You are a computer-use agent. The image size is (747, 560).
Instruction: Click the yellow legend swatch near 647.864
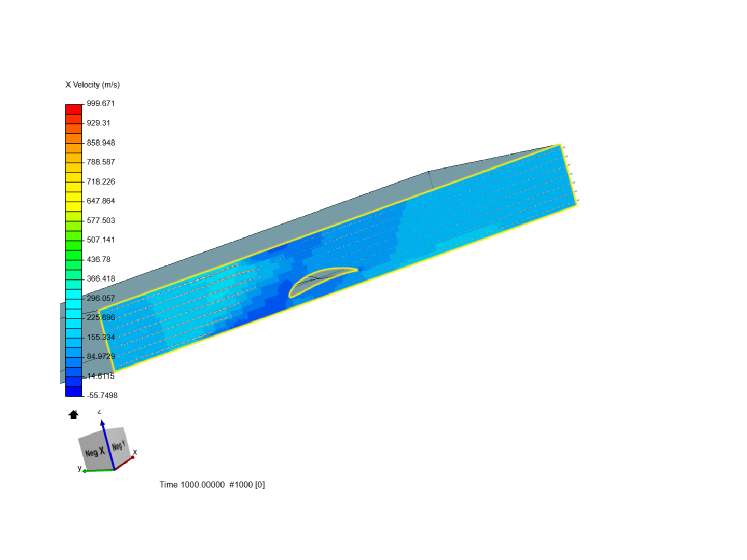(74, 197)
